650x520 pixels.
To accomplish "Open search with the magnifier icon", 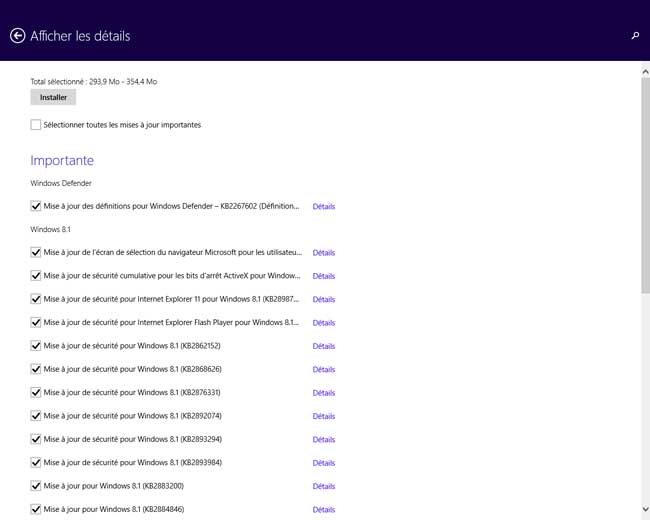I will tap(635, 36).
